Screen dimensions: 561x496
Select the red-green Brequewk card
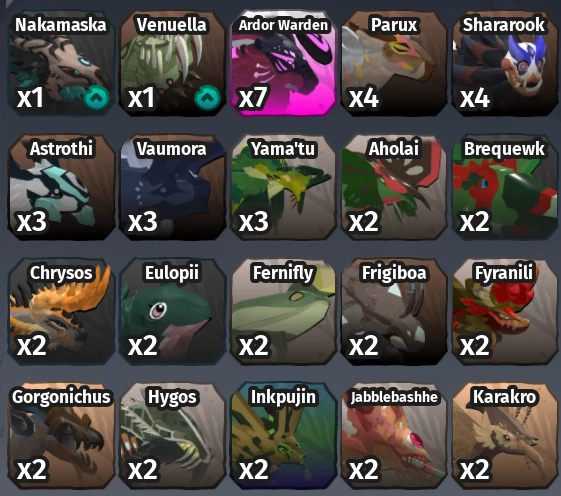(x=505, y=187)
